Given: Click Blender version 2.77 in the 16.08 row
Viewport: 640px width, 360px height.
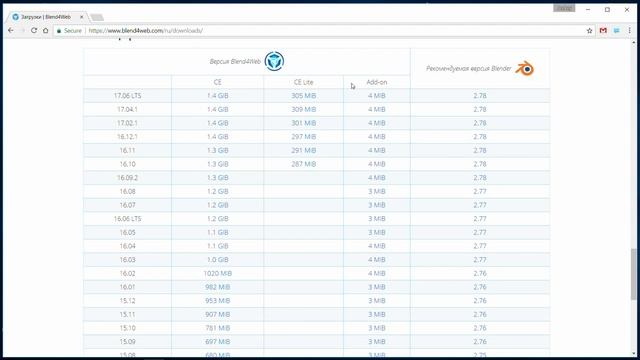Looking at the screenshot, I should pos(480,191).
